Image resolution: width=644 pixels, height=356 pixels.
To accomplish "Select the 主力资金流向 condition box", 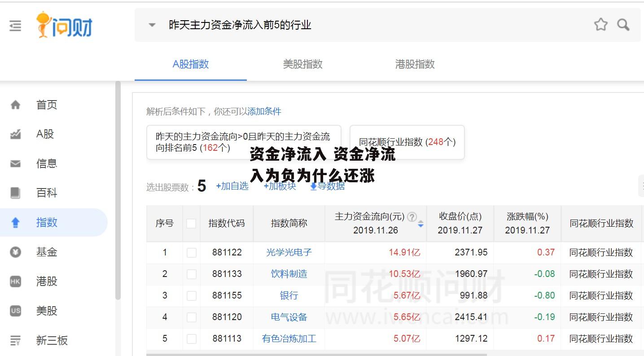I will pos(244,142).
